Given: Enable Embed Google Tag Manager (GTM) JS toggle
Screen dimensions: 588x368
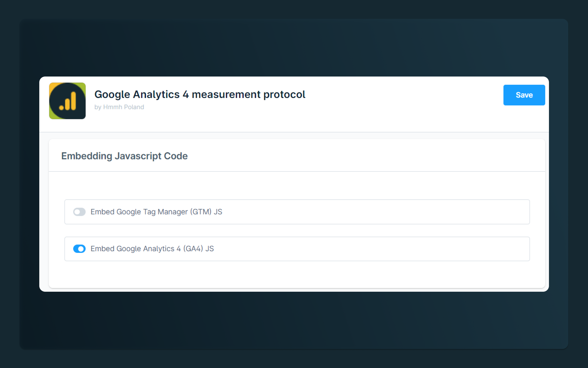Looking at the screenshot, I should pos(79,212).
